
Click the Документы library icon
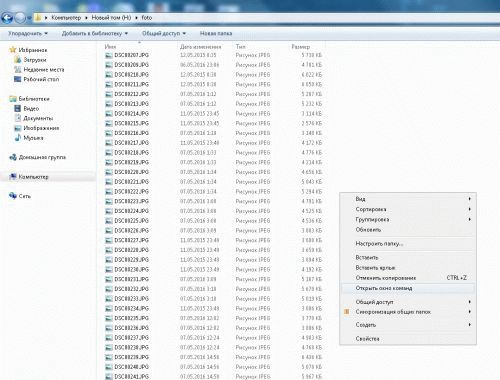pos(18,118)
